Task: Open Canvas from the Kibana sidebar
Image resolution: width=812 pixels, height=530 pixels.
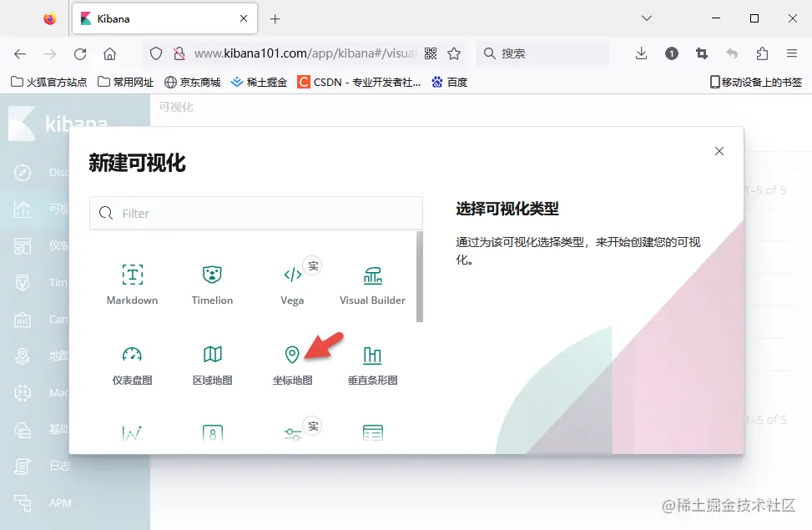Action: (23, 320)
